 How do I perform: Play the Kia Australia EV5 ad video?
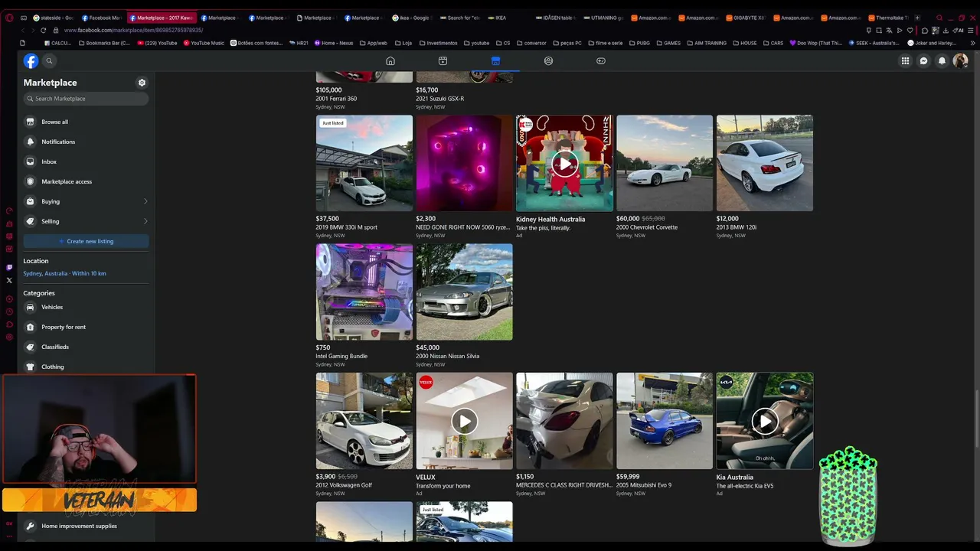pos(765,421)
